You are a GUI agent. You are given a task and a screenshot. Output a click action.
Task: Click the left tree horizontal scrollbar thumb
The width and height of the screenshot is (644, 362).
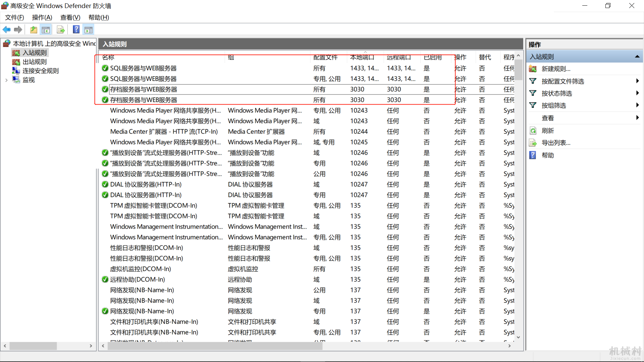(33, 346)
